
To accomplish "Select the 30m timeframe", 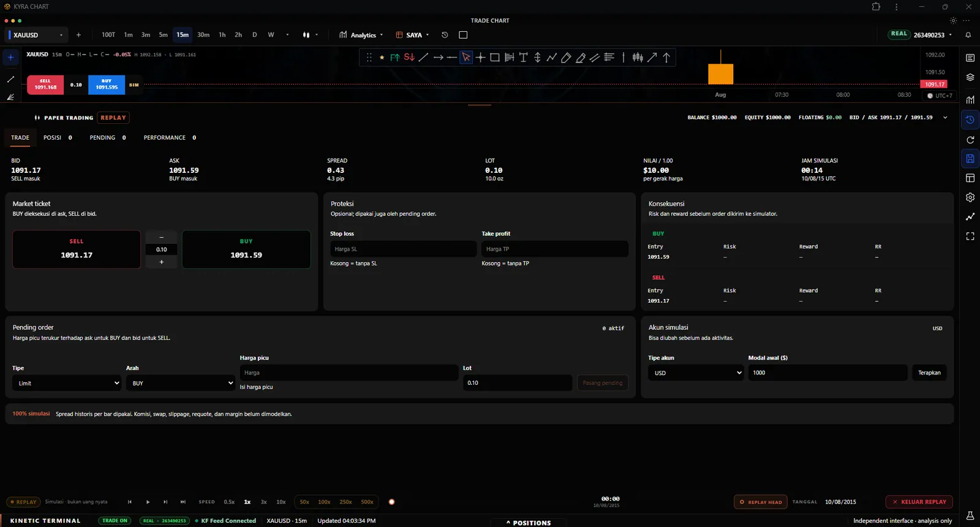I will [203, 35].
